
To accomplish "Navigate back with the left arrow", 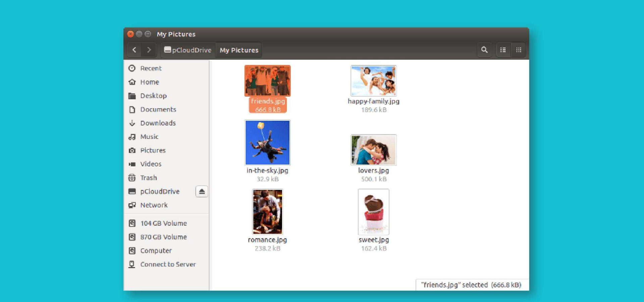I will coord(134,50).
